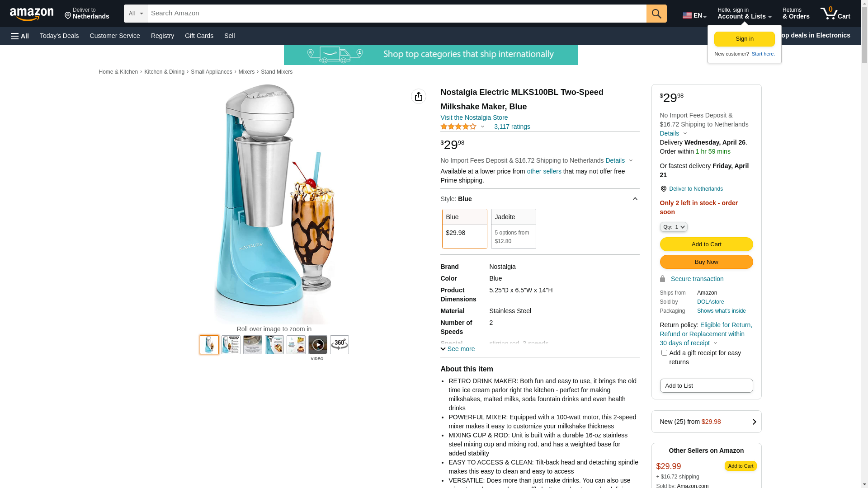Image resolution: width=868 pixels, height=488 pixels.
Task: Open the All search category dropdown
Action: [136, 14]
